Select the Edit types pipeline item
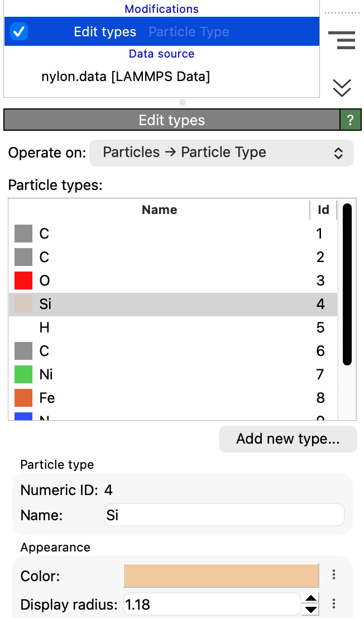Viewport: 364px width, 618px height. (x=105, y=32)
